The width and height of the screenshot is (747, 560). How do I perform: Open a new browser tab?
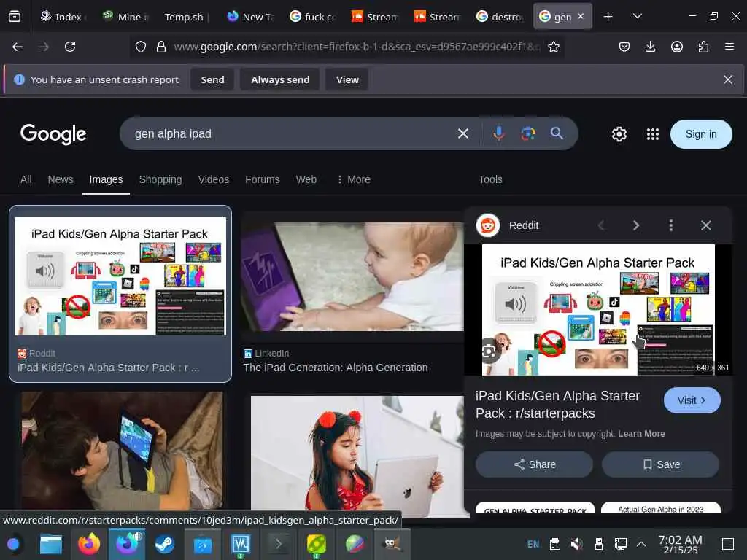point(608,17)
